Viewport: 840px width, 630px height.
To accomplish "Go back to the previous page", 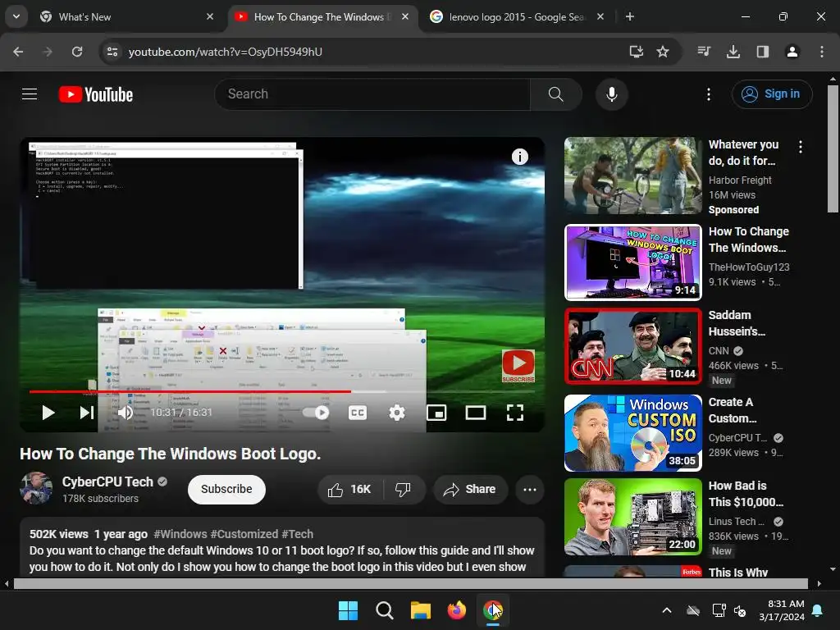I will (x=18, y=52).
